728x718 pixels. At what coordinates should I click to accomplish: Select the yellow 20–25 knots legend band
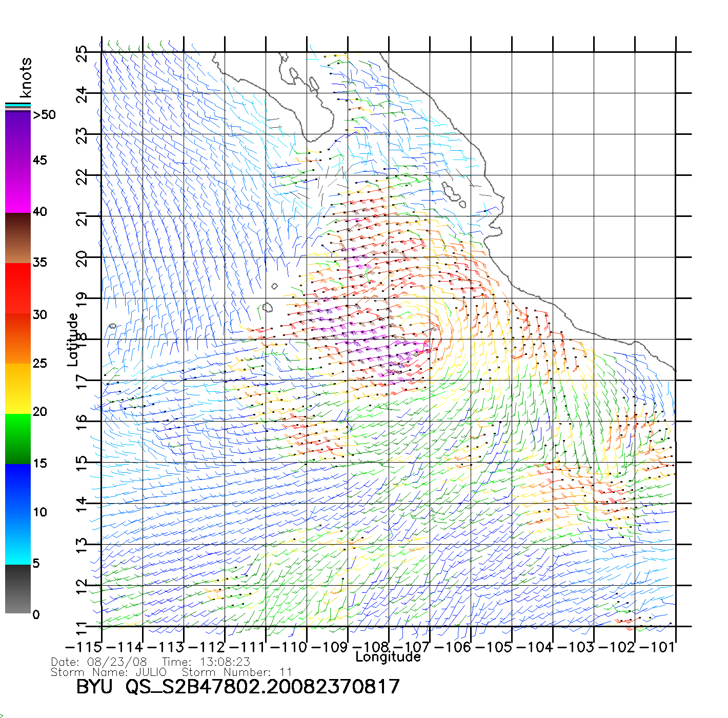[x=18, y=388]
